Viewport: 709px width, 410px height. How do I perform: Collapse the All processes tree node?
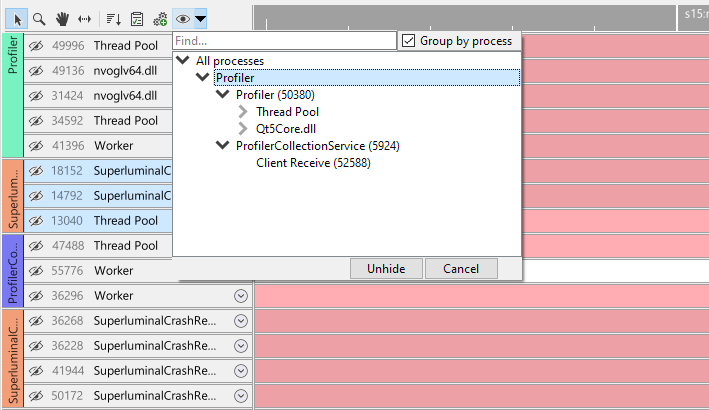[182, 61]
